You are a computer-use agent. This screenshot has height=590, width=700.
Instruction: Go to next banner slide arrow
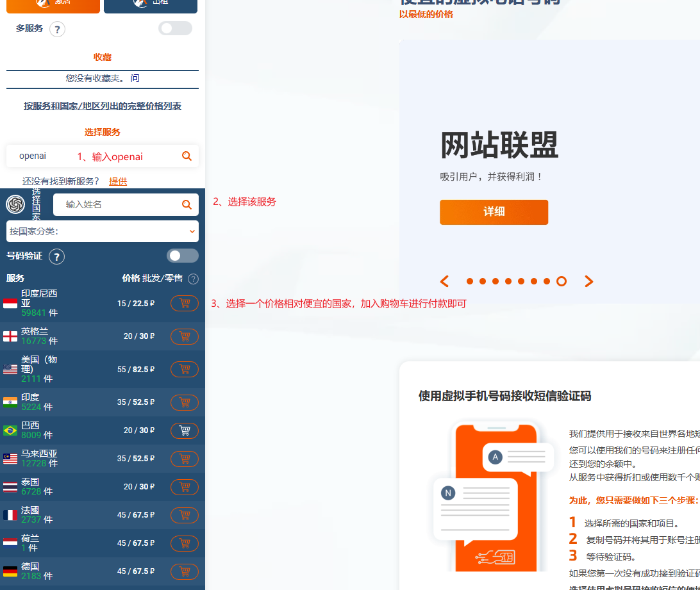pos(589,281)
